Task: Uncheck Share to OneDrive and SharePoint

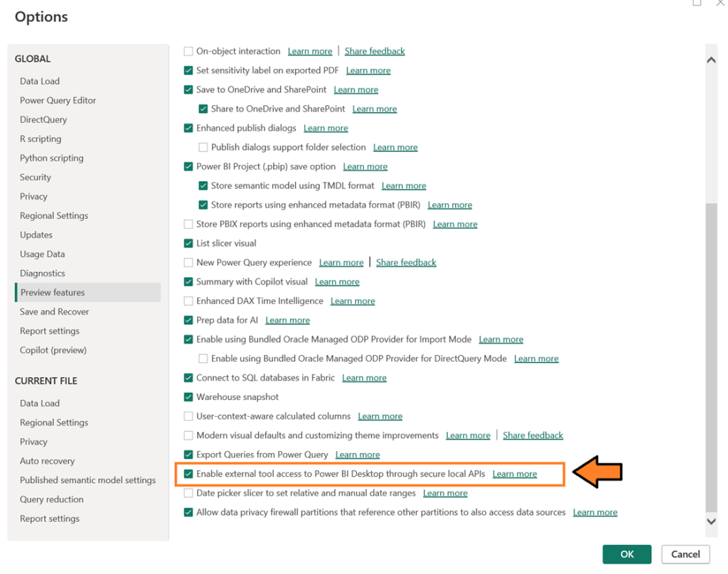Action: pyautogui.click(x=203, y=109)
